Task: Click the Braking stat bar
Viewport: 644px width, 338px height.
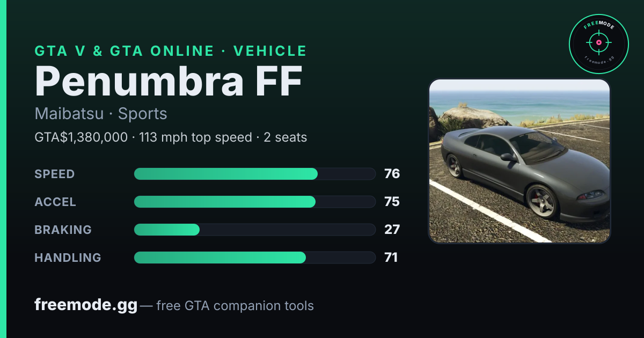Action: 254,230
